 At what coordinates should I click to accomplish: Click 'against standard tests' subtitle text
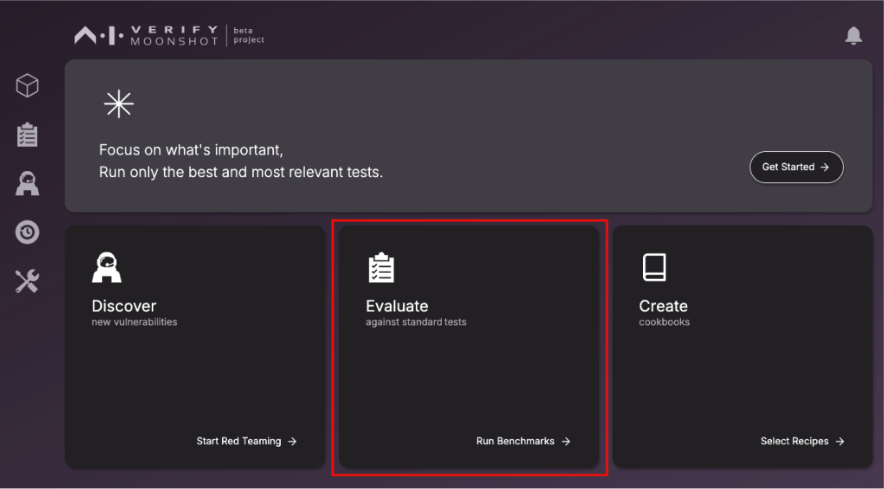click(x=416, y=322)
